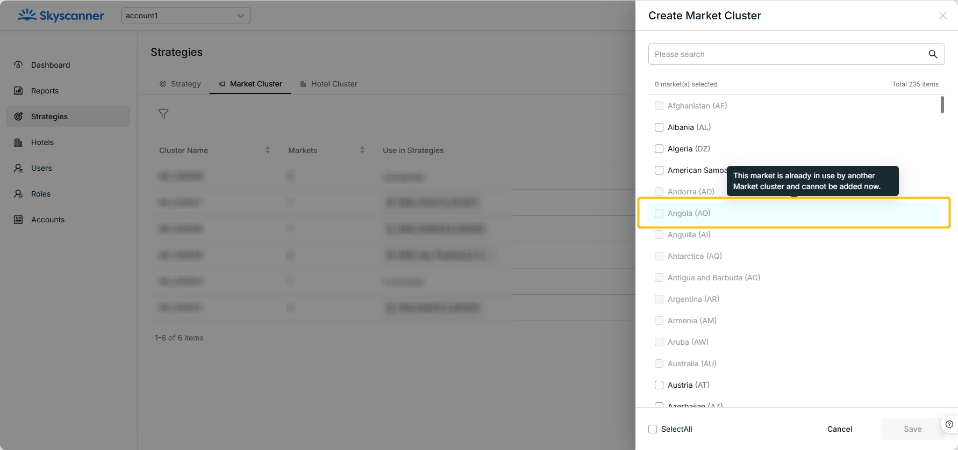
Task: Check the Aruba (AW) checkbox
Action: click(x=659, y=342)
